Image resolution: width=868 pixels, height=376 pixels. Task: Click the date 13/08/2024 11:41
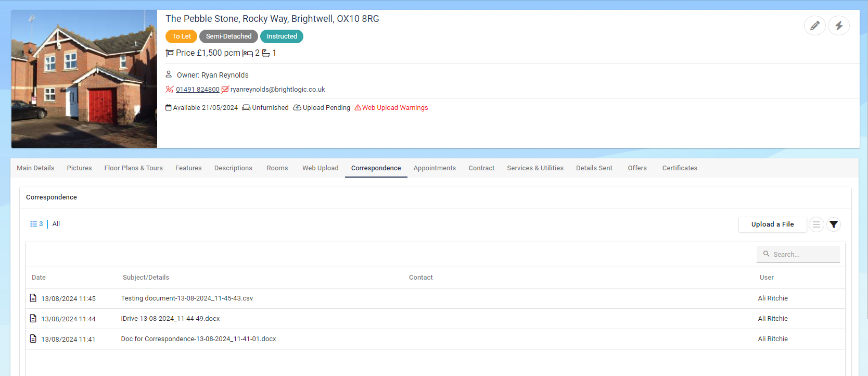(x=68, y=340)
